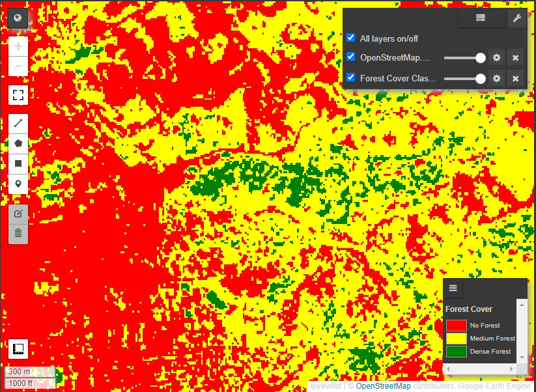Click the OpenStreetMap layer name
The image size is (536, 392).
(x=395, y=58)
